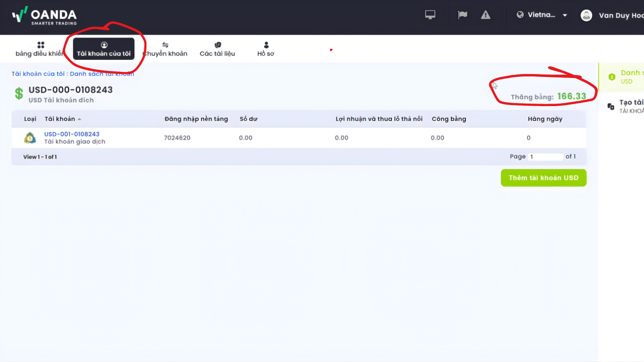The image size is (644, 362).
Task: Expand the Vietnamese language dropdown
Action: (x=565, y=15)
